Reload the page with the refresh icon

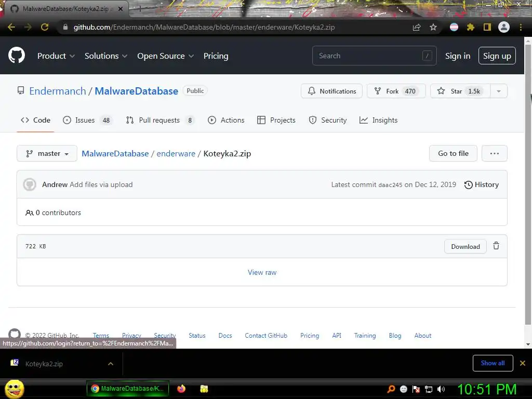(x=45, y=27)
